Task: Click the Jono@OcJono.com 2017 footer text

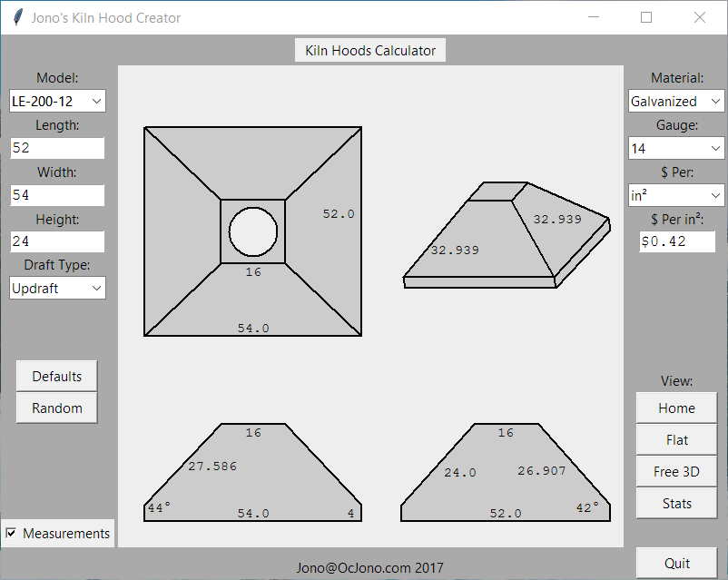Action: pyautogui.click(x=370, y=567)
